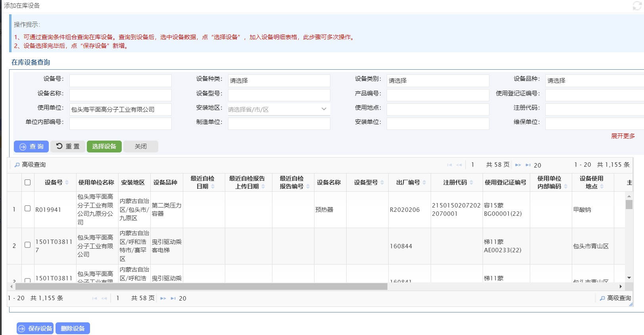Sort by 最近自检日期 column arrows

213,187
